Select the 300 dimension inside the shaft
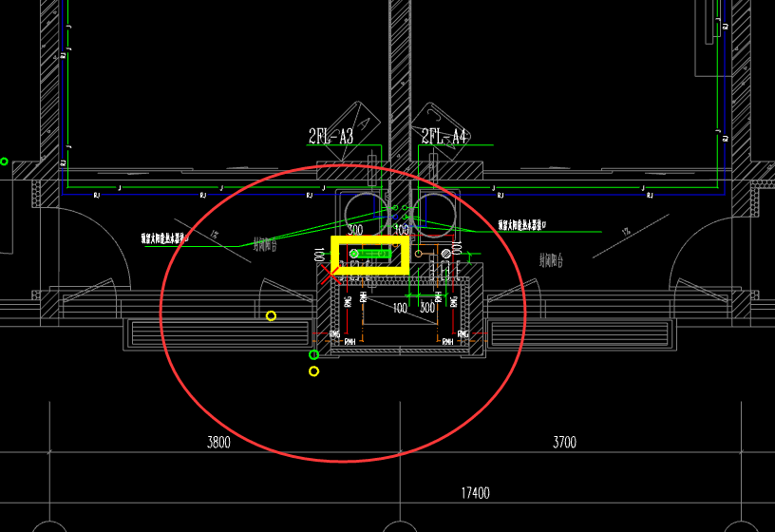The width and height of the screenshot is (775, 532). (x=427, y=308)
